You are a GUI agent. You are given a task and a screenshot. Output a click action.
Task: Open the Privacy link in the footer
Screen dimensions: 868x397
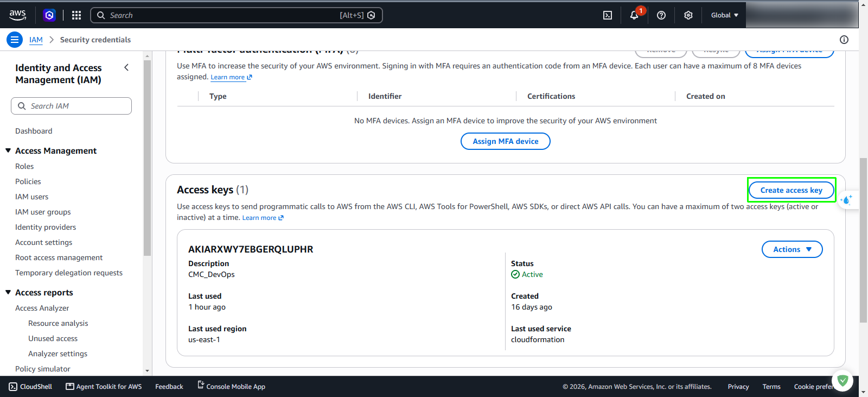coord(738,387)
